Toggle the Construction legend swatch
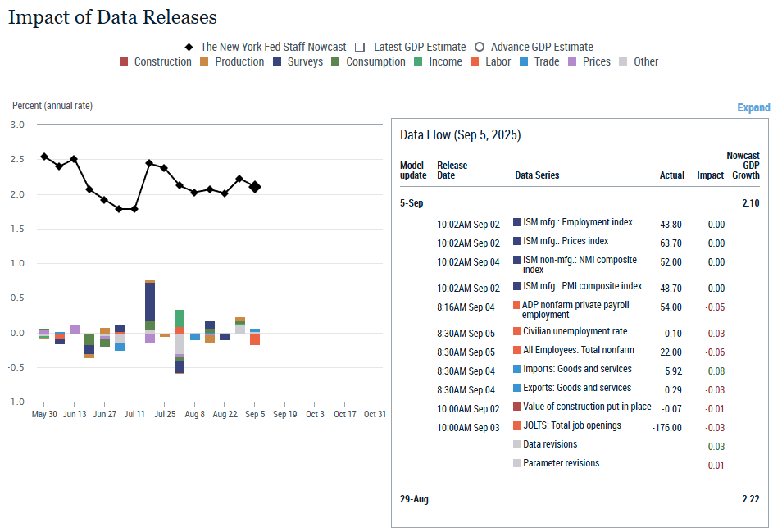The width and height of the screenshot is (773, 532). click(124, 62)
